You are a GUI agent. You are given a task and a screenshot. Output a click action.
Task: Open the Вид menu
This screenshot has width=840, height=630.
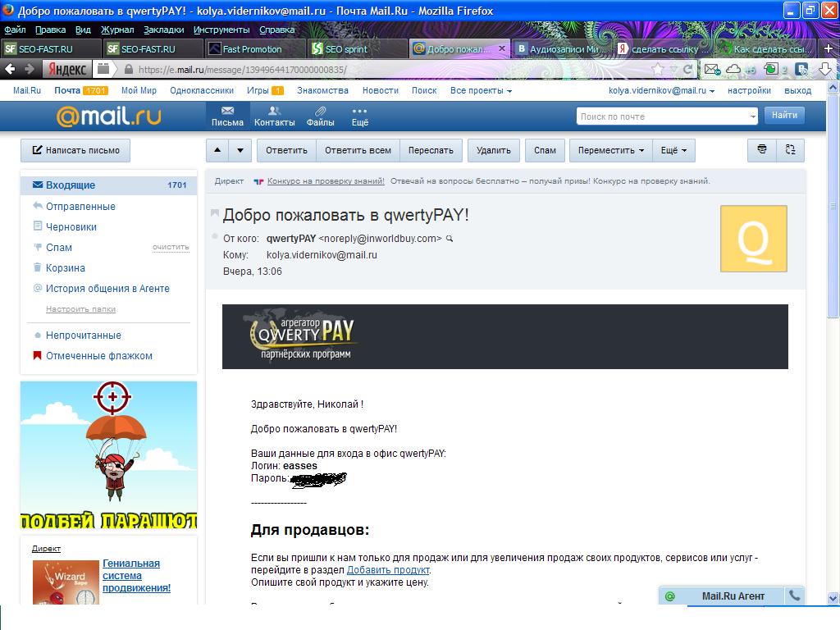[83, 30]
